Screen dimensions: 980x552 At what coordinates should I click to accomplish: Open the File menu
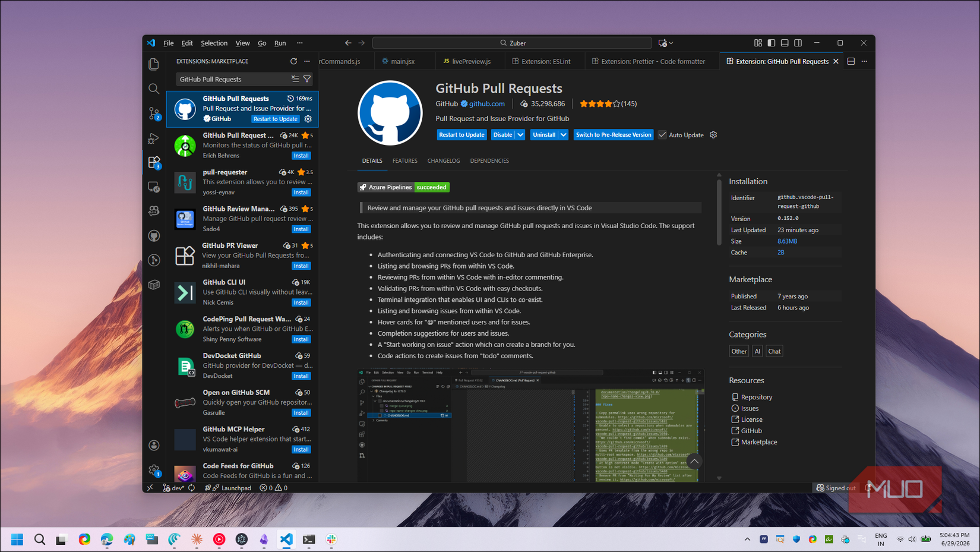pos(169,43)
